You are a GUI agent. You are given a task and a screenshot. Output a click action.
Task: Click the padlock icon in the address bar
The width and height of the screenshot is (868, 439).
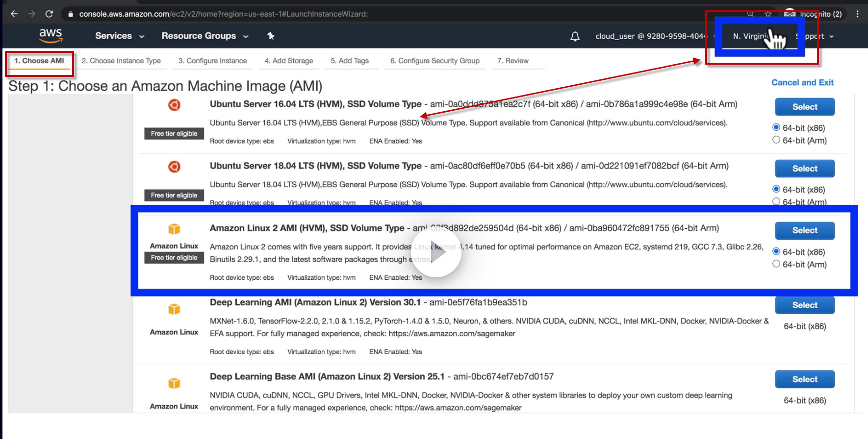pos(71,14)
